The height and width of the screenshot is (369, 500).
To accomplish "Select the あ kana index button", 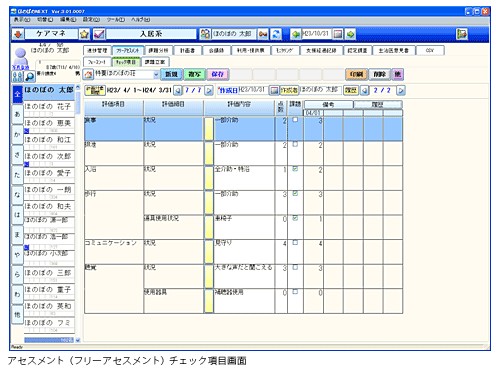I will click(x=17, y=114).
